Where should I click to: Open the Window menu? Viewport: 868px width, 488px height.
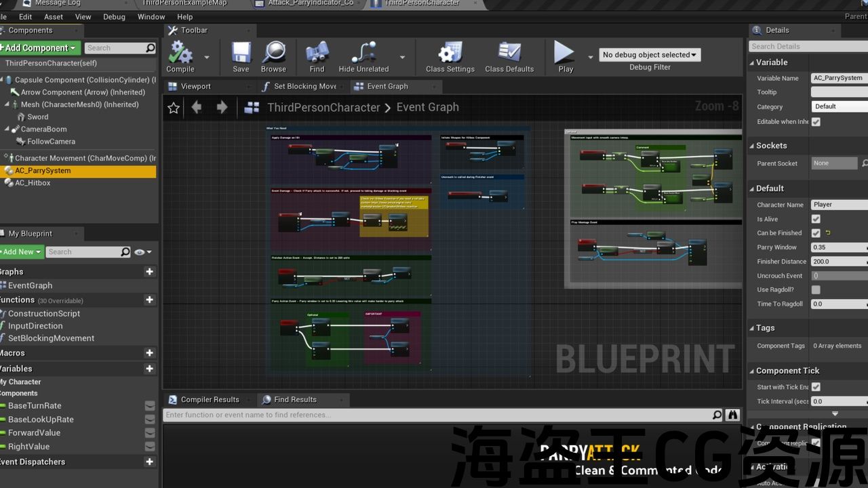pos(151,17)
